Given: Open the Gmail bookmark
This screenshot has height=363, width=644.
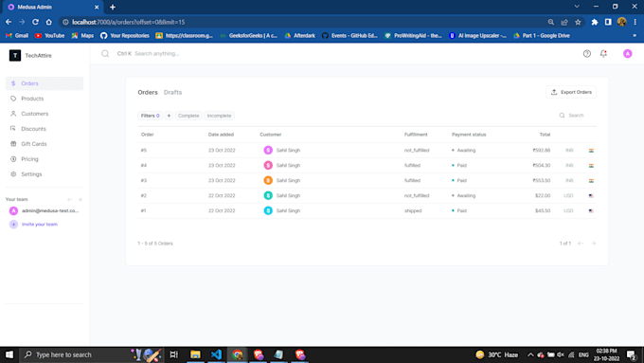Looking at the screenshot, I should 17,36.
